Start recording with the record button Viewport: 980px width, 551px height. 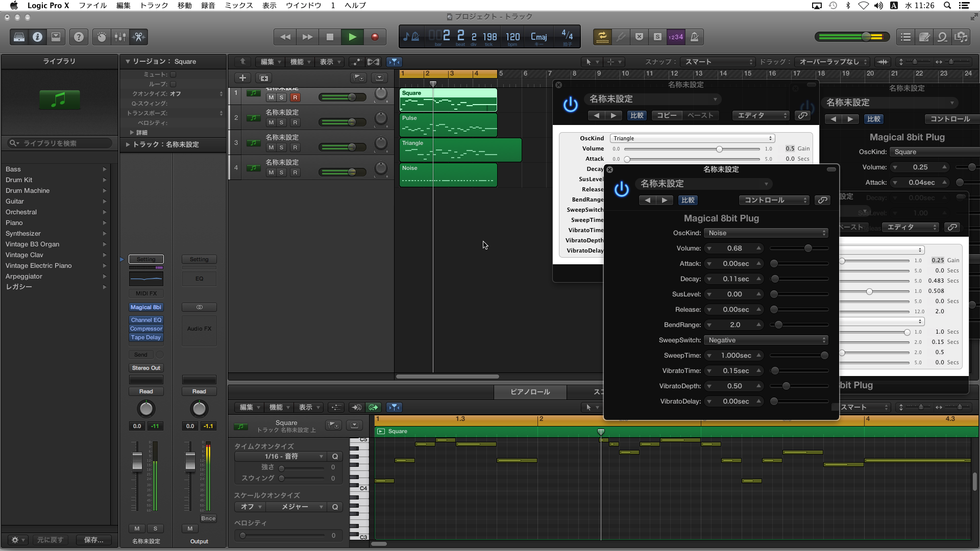click(x=375, y=37)
